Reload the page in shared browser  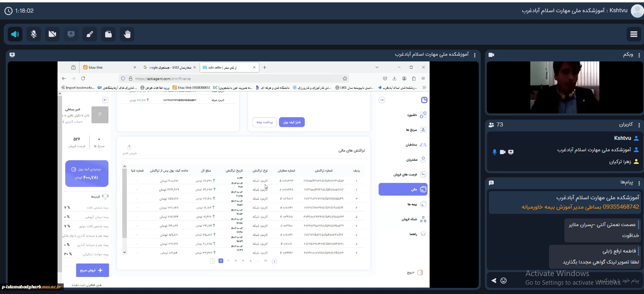pyautogui.click(x=83, y=78)
